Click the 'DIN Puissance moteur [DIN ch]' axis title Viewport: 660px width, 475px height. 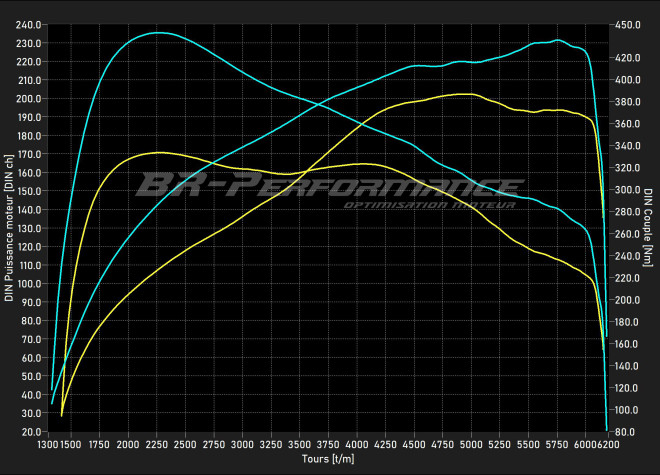[x=9, y=228]
